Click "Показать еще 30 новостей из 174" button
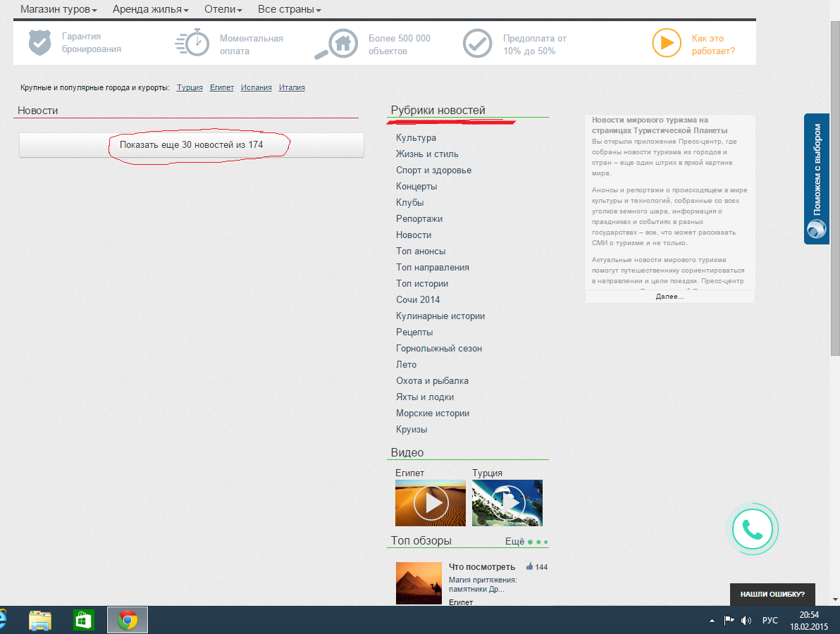 pyautogui.click(x=192, y=144)
